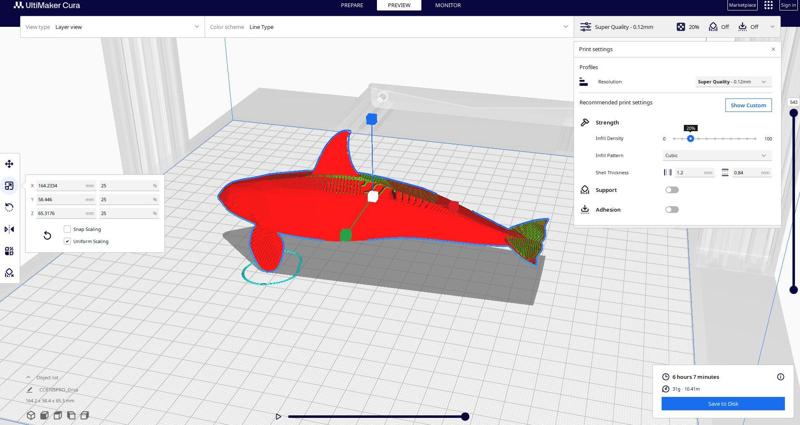This screenshot has width=800, height=425.
Task: Open the Per Model Settings tool
Action: pyautogui.click(x=9, y=251)
